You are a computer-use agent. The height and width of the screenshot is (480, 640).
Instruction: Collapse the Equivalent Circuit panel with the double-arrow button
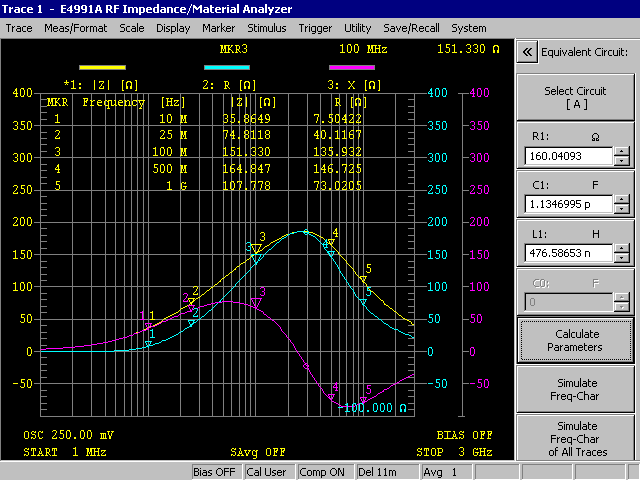[x=527, y=52]
